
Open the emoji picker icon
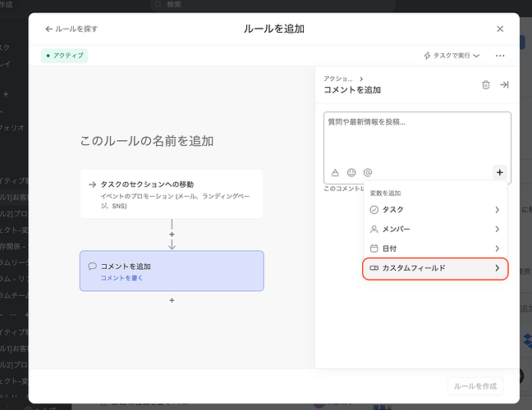[x=351, y=172]
